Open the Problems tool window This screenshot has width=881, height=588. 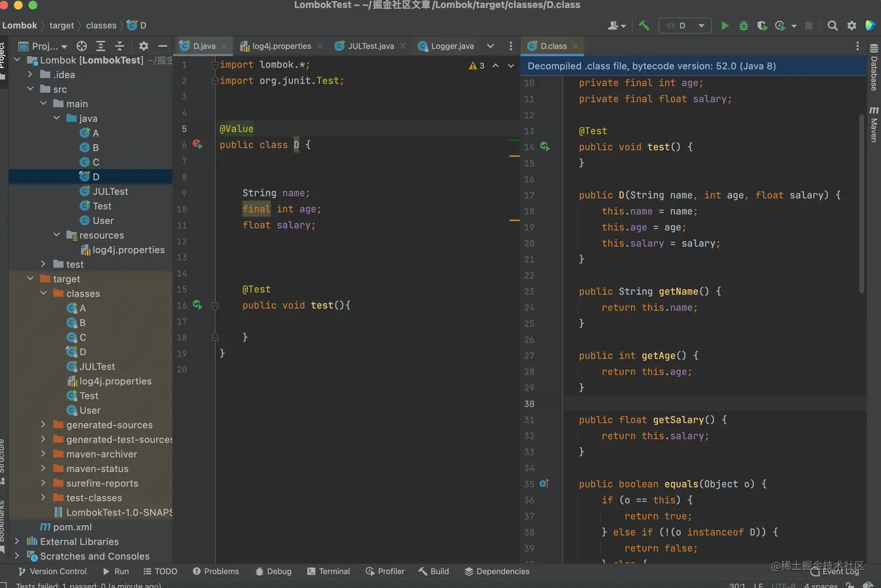pyautogui.click(x=216, y=571)
